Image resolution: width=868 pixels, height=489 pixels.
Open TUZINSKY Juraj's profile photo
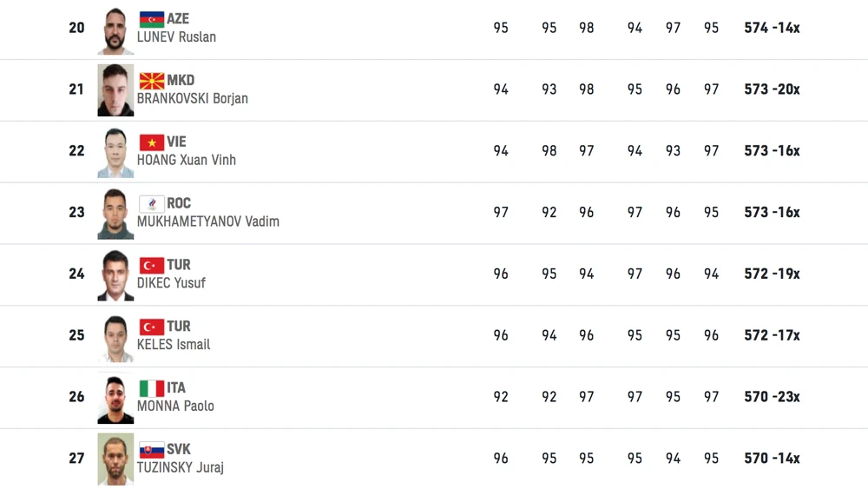[x=115, y=459]
